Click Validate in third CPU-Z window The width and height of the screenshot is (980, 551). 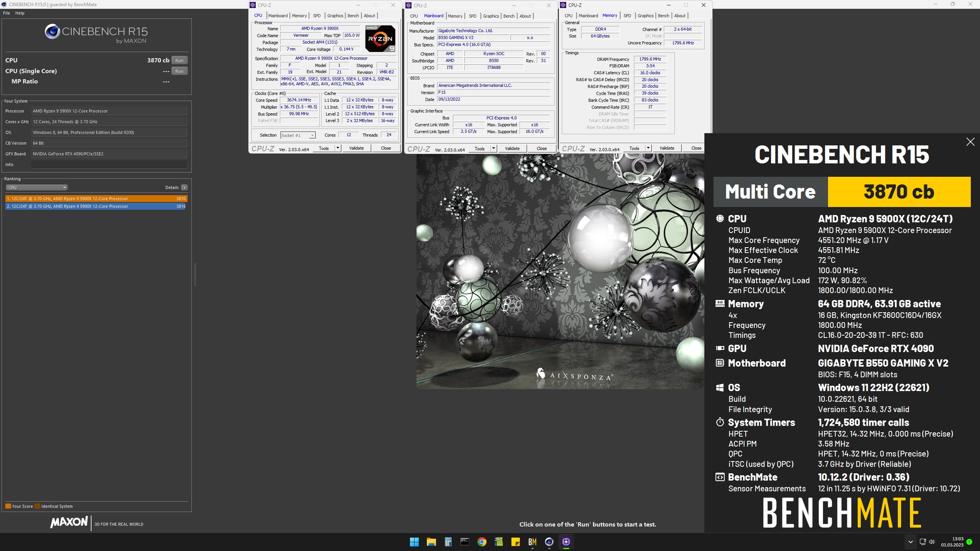tap(667, 148)
